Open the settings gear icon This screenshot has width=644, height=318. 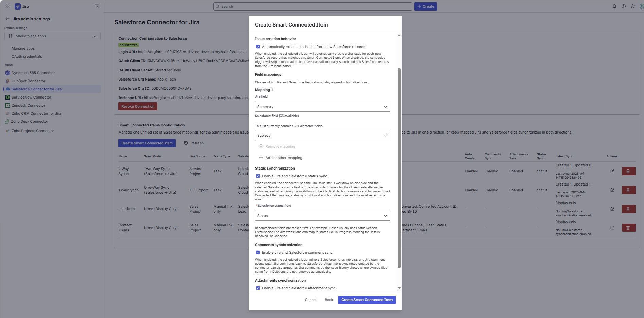tap(632, 6)
